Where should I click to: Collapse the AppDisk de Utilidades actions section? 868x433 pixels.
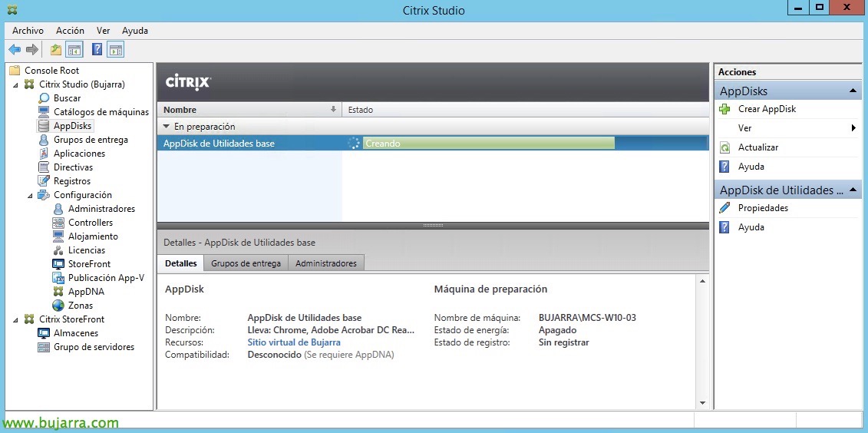(x=853, y=190)
